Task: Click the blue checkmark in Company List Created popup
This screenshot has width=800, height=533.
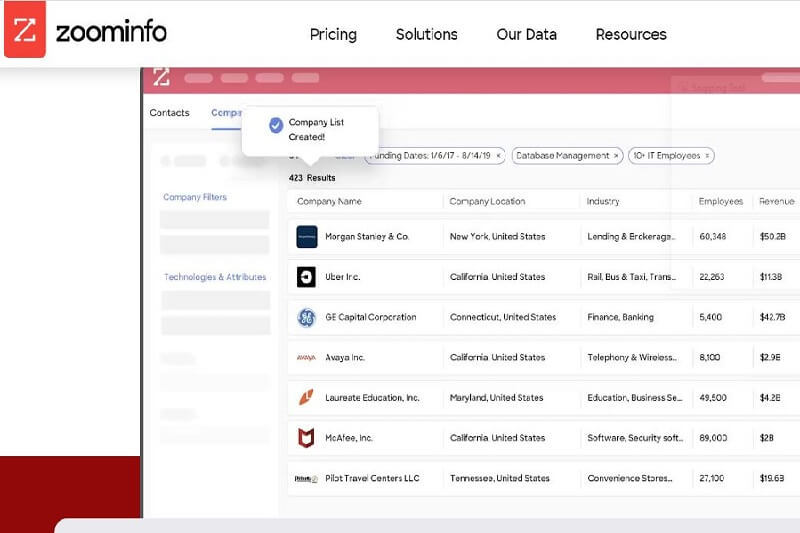Action: tap(276, 125)
